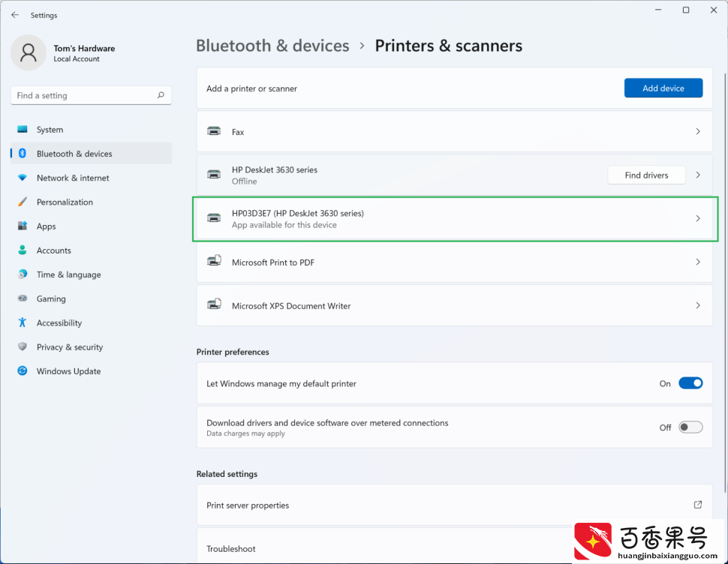Open Print server properties
Screen dimensions: 728x564
tap(455, 505)
